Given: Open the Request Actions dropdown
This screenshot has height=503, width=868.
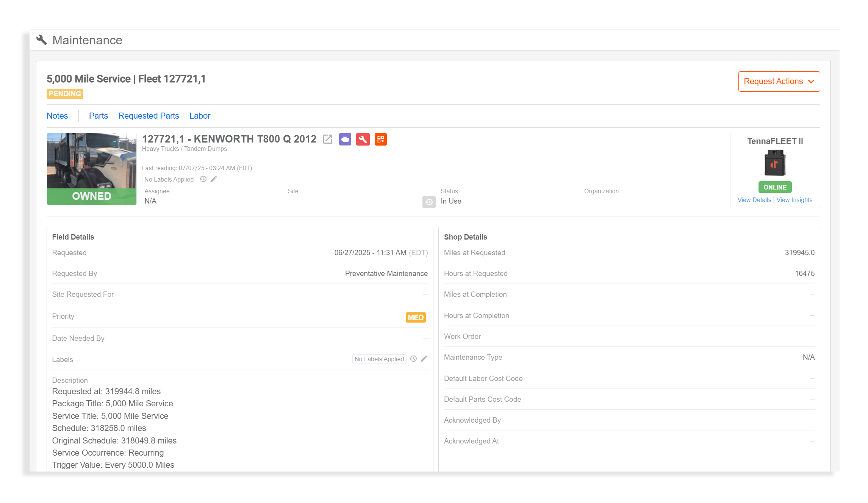Looking at the screenshot, I should click(x=779, y=81).
